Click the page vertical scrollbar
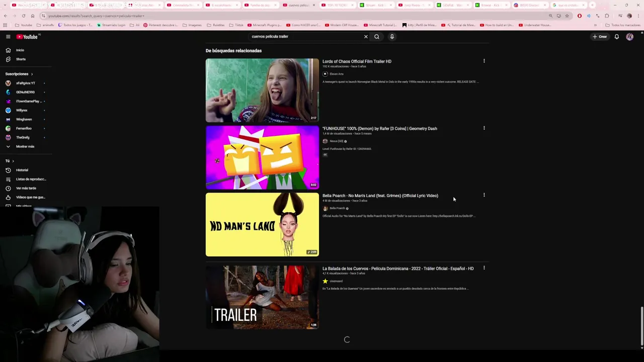The height and width of the screenshot is (362, 644). tap(641, 327)
